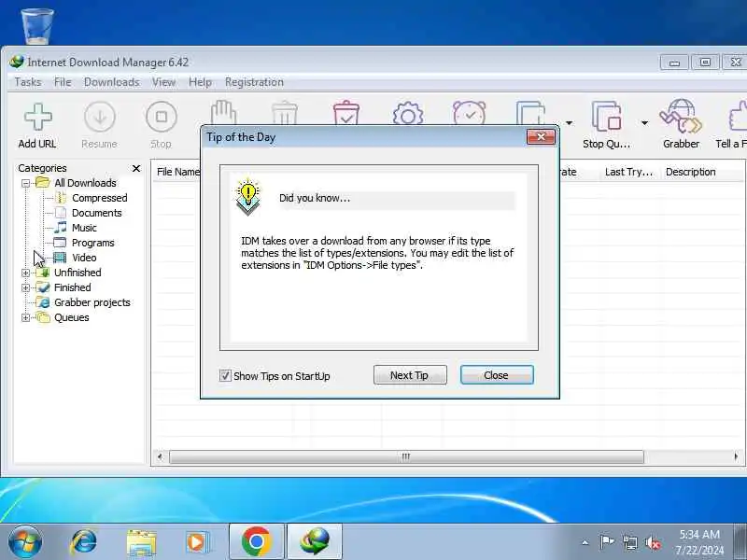
Task: Click the muted volume tray icon
Action: [x=653, y=542]
